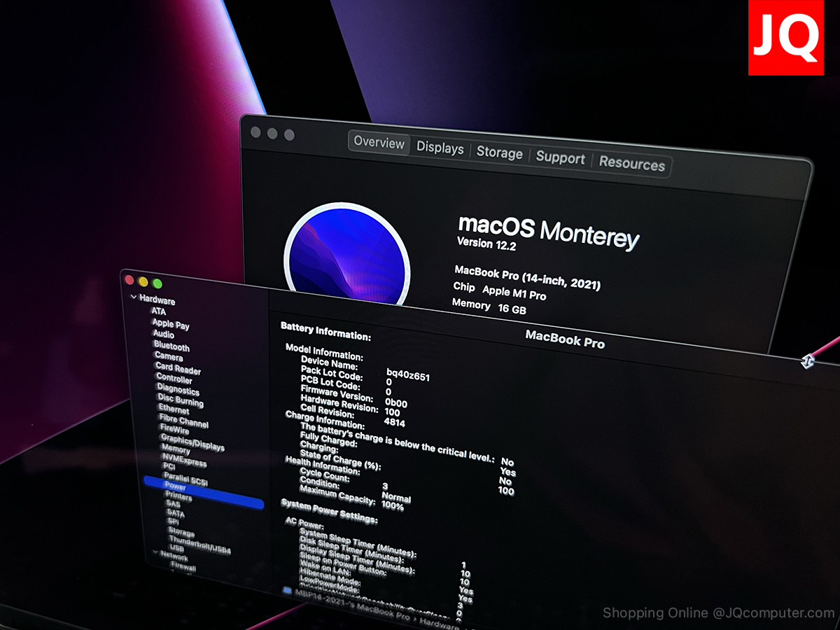This screenshot has height=630, width=840.
Task: Click the cell revision value "4814"
Action: click(x=395, y=423)
